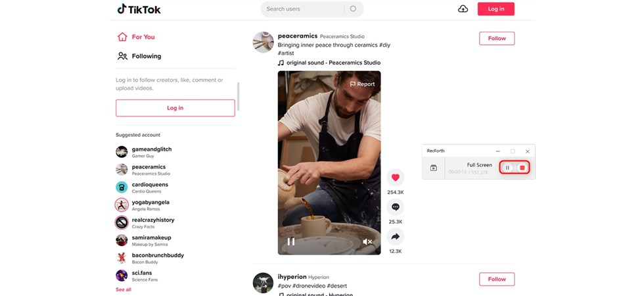Viewport: 644px width, 296px height.
Task: Click the sci.fans avatar
Action: point(122,276)
